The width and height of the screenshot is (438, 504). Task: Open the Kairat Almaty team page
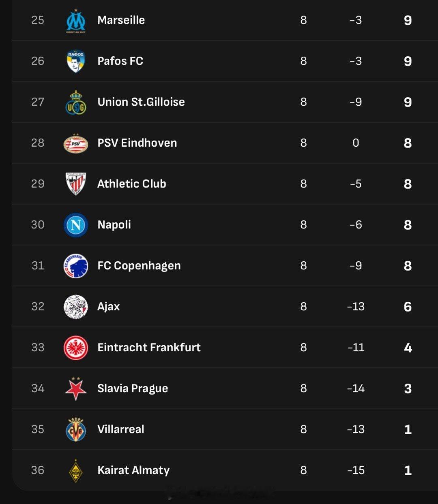[x=133, y=470]
